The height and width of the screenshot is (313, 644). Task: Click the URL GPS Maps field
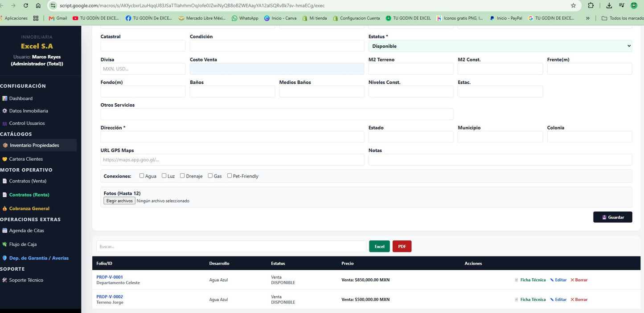tap(232, 159)
